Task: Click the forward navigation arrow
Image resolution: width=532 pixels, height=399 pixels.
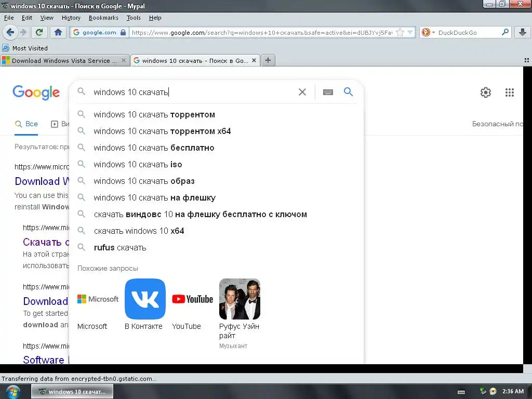Action: coord(23,32)
